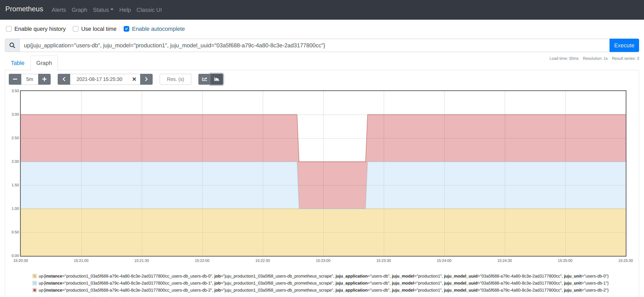The height and width of the screenshot is (297, 644).
Task: Click the Execute button
Action: (x=624, y=45)
